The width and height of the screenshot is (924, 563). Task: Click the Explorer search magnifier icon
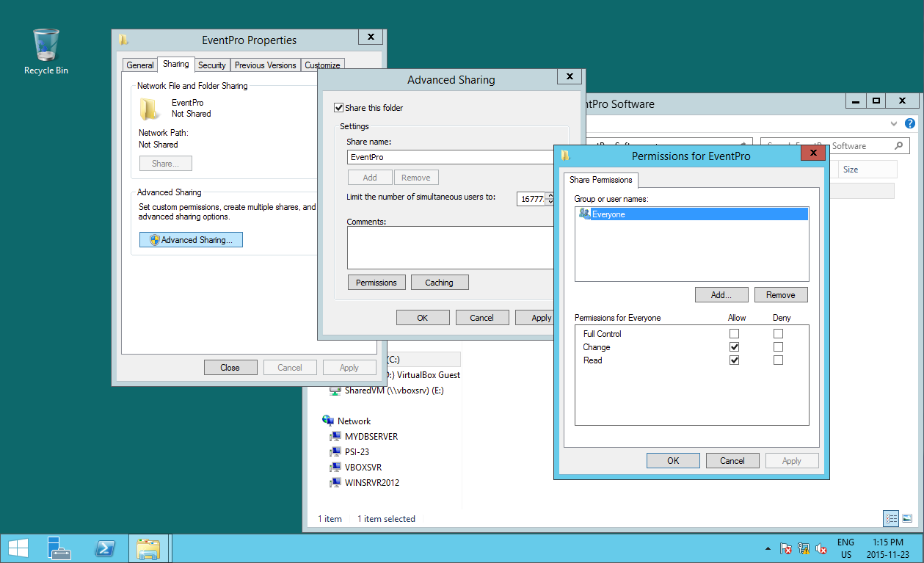click(x=898, y=146)
